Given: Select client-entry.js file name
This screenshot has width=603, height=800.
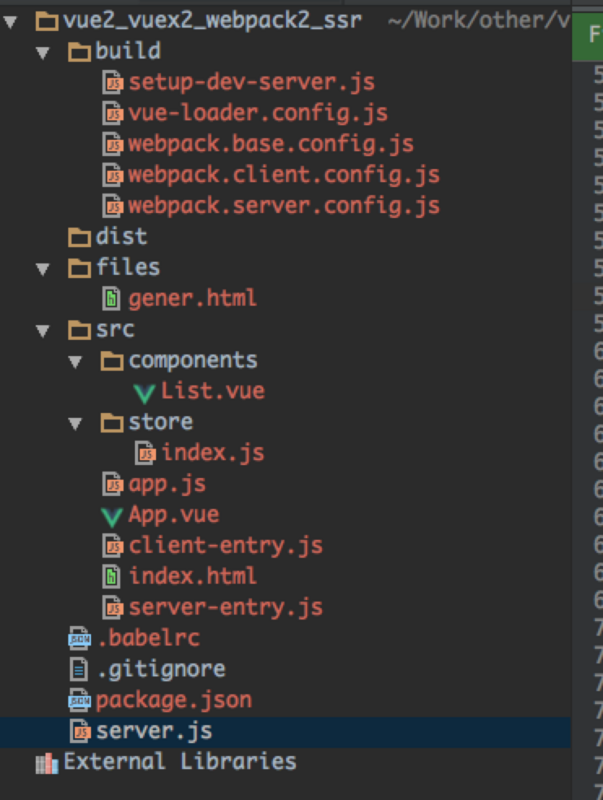Looking at the screenshot, I should [225, 546].
